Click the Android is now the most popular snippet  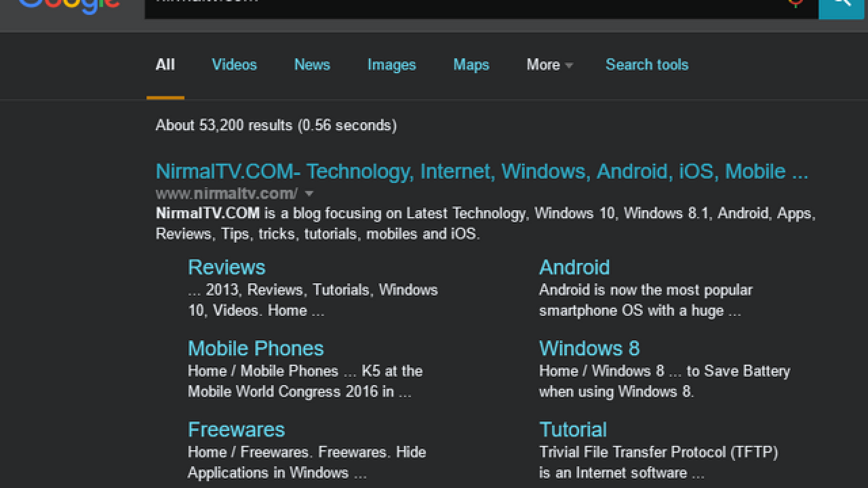pos(646,300)
